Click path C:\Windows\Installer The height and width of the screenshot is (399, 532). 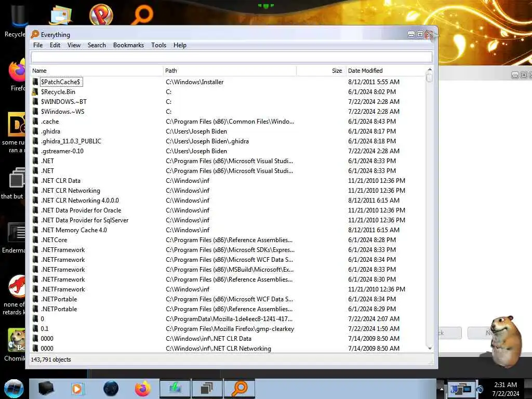195,82
